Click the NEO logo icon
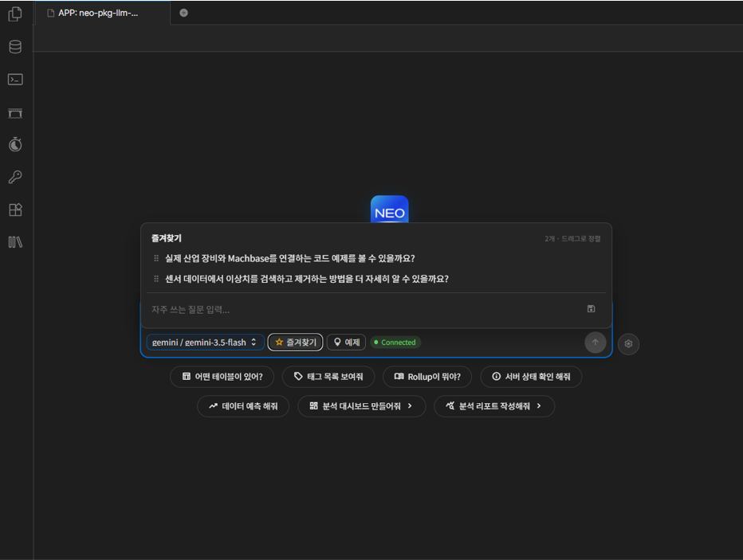743x560 pixels. pos(390,210)
